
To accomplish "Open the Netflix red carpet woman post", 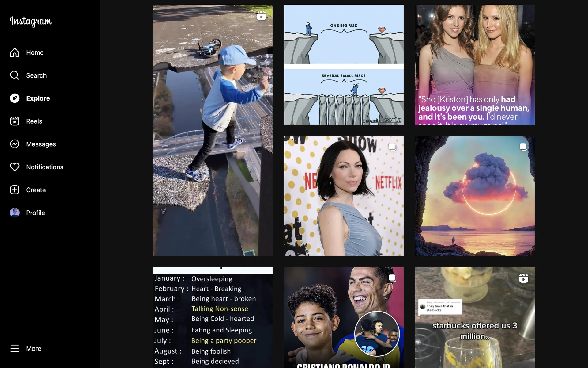I will pos(344,196).
